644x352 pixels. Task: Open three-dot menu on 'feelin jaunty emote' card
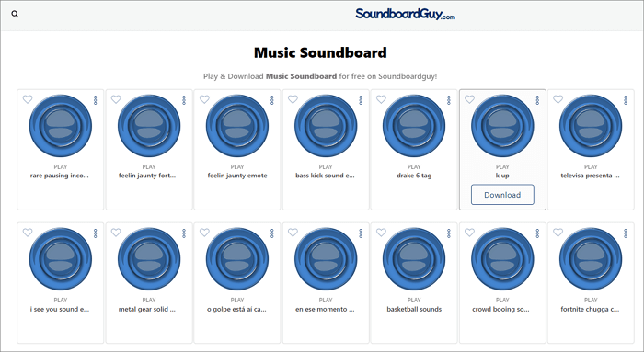272,100
